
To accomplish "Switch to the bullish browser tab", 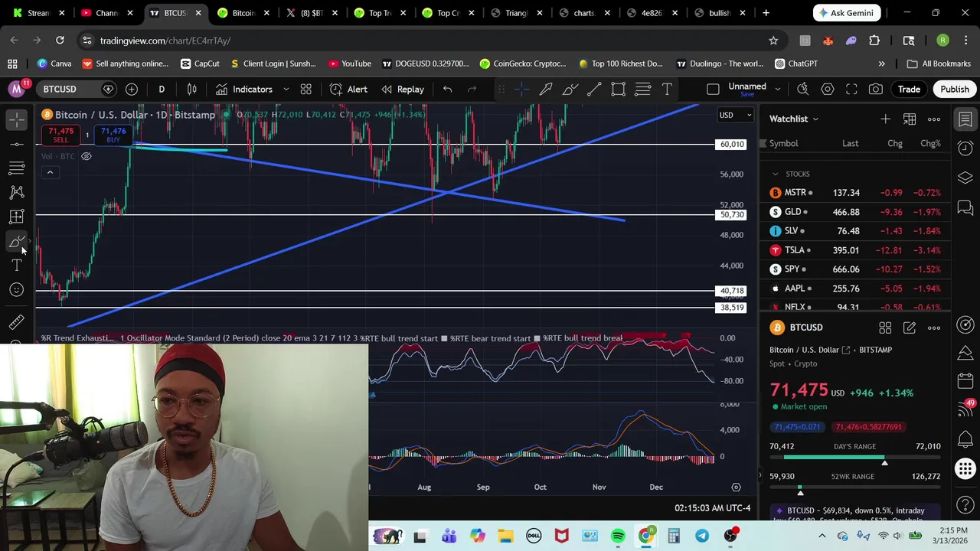I will [x=719, y=13].
